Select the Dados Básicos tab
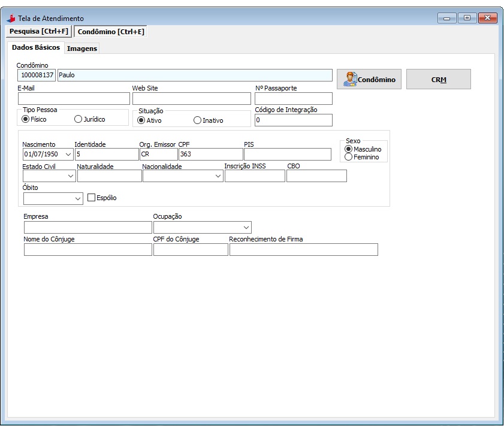 pyautogui.click(x=36, y=47)
